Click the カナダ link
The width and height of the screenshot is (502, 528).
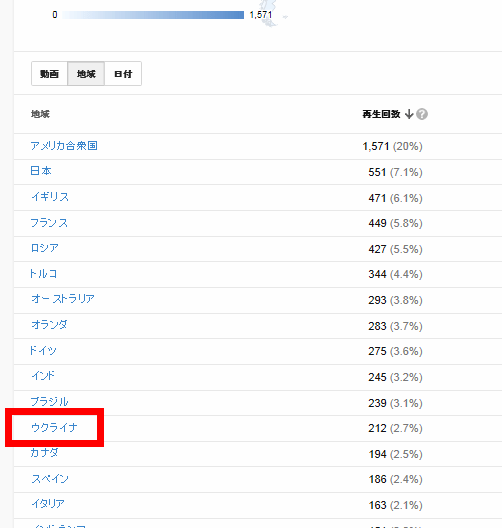pyautogui.click(x=44, y=453)
